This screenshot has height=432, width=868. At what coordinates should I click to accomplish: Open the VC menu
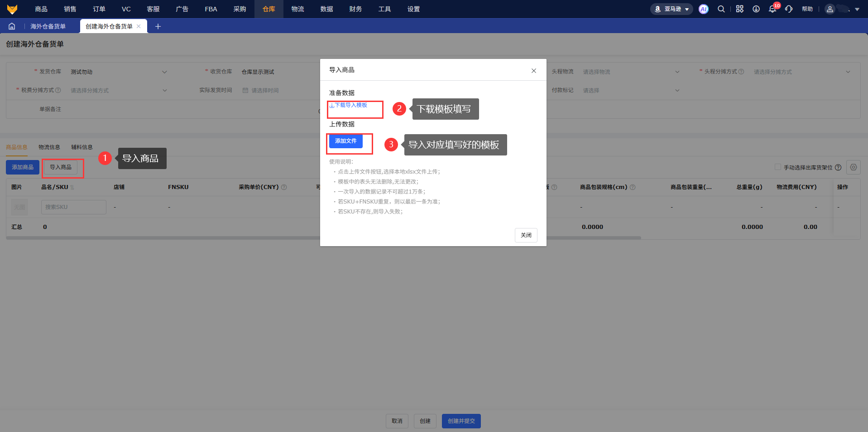point(126,9)
